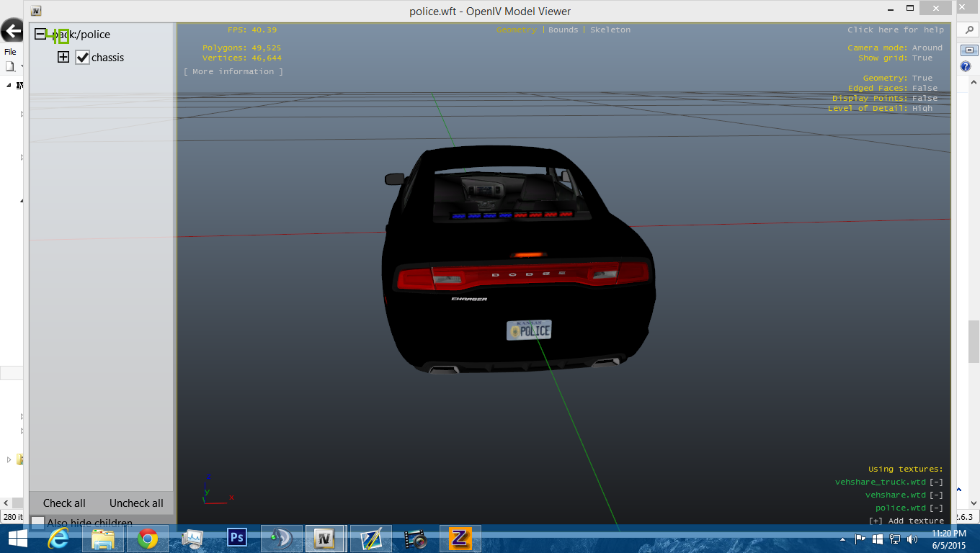Image resolution: width=980 pixels, height=553 pixels.
Task: Click the Check all button
Action: point(64,503)
